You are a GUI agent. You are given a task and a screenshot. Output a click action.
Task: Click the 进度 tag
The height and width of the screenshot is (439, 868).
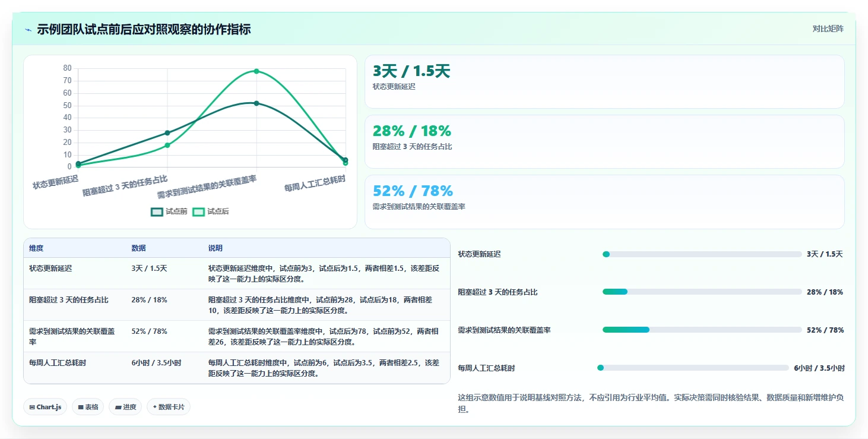point(125,407)
